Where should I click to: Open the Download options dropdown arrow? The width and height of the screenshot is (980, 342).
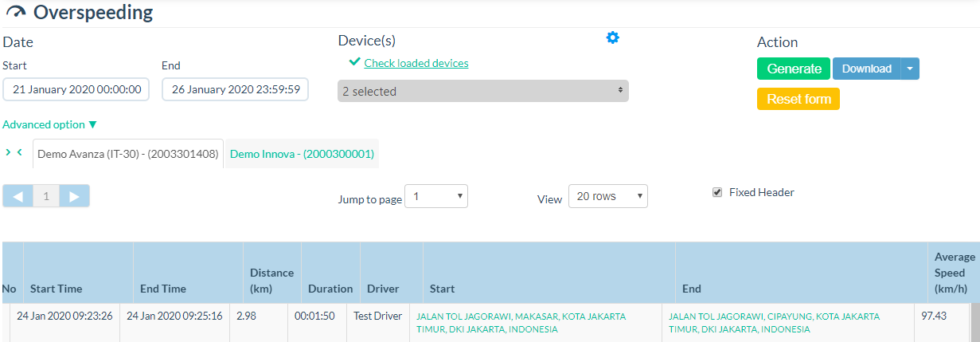click(x=910, y=69)
